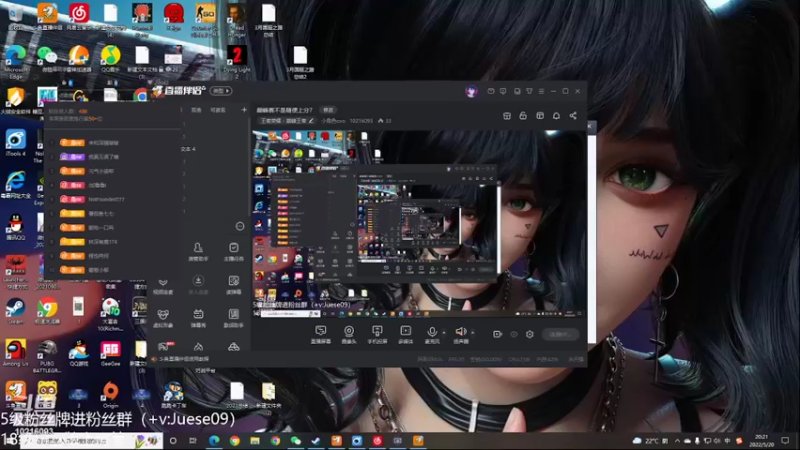Open the store icon above the preview

tap(507, 116)
